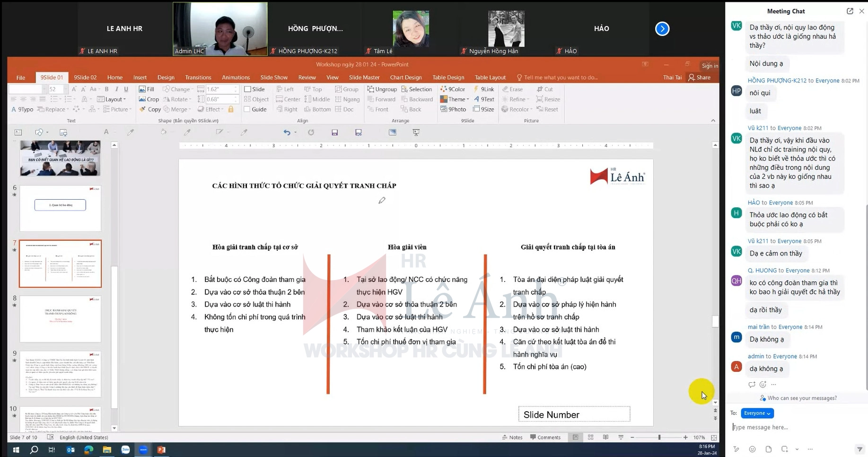Switch to the 9Slide 02 tab
The width and height of the screenshot is (868, 457).
pyautogui.click(x=85, y=78)
